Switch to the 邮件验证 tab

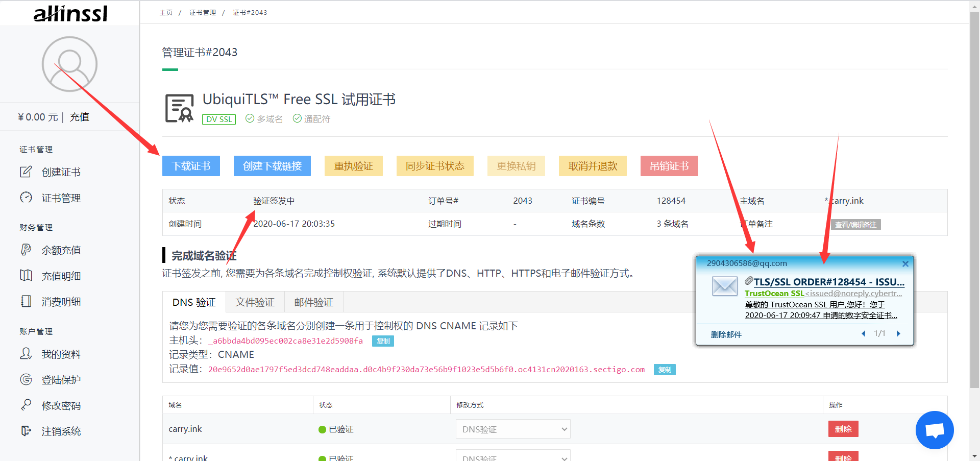point(314,302)
